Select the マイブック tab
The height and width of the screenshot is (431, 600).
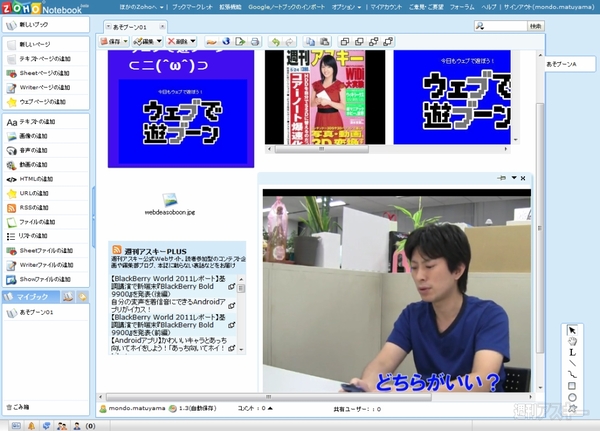pyautogui.click(x=31, y=297)
